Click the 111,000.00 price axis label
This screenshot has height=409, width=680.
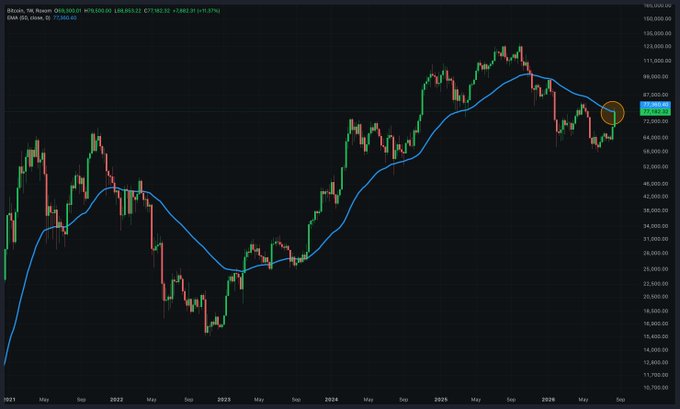coord(657,61)
